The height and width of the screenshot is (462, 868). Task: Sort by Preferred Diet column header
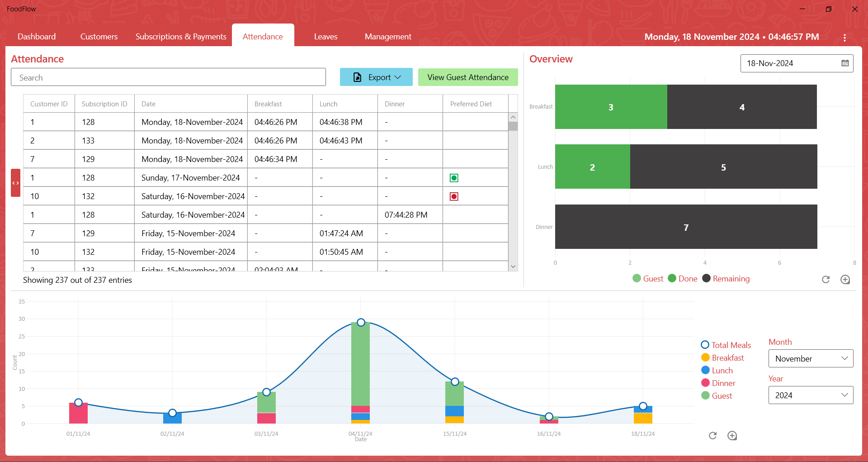476,104
